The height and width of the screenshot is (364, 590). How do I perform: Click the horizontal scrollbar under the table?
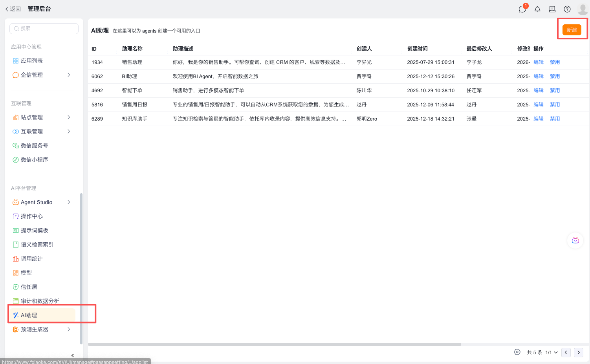(274, 344)
